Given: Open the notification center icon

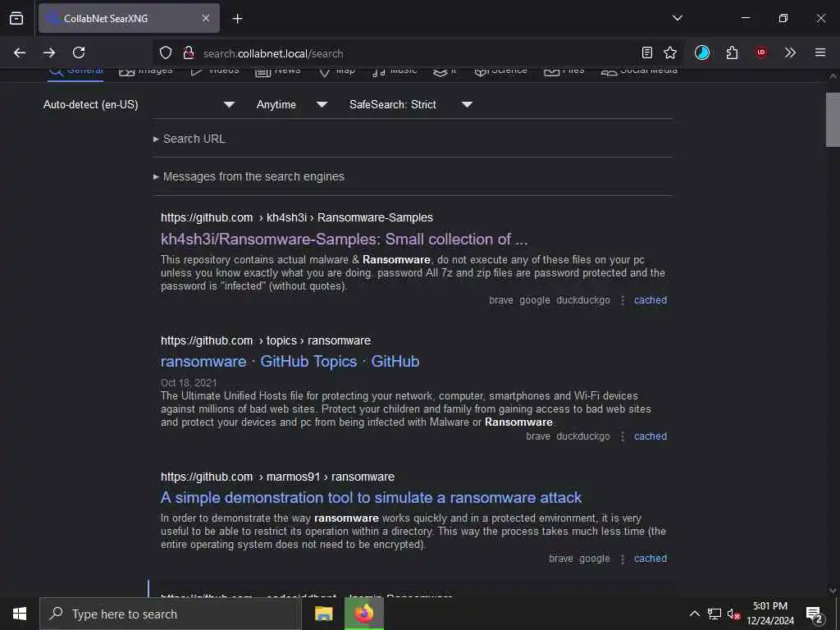Looking at the screenshot, I should (x=815, y=614).
